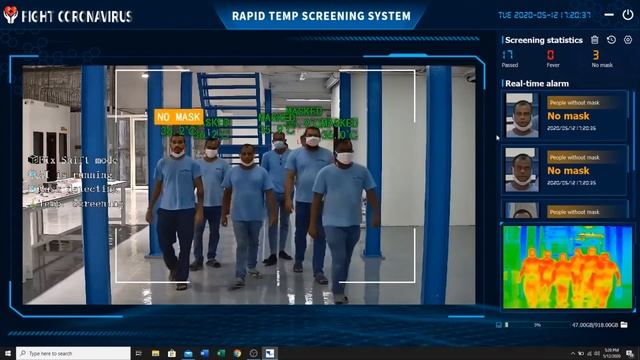Open Microsoft Store taskbar icon
640x360 pixels.
tap(172, 353)
